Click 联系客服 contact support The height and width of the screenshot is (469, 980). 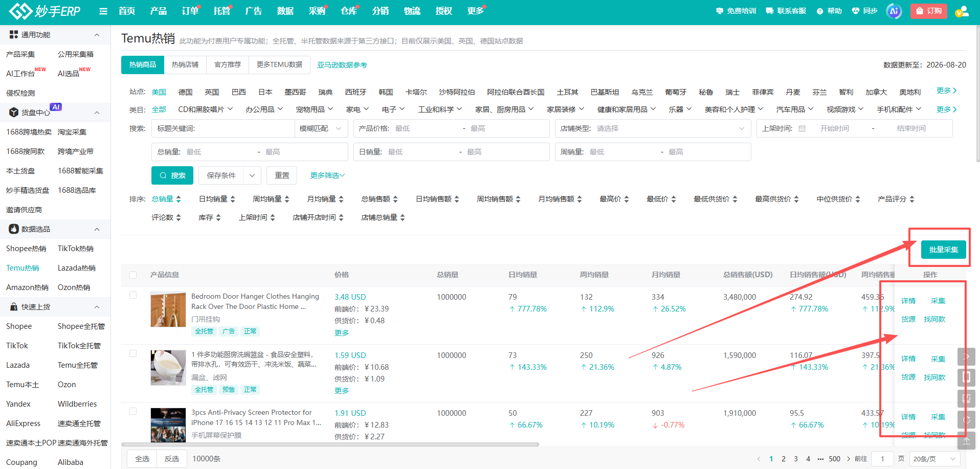pos(786,11)
